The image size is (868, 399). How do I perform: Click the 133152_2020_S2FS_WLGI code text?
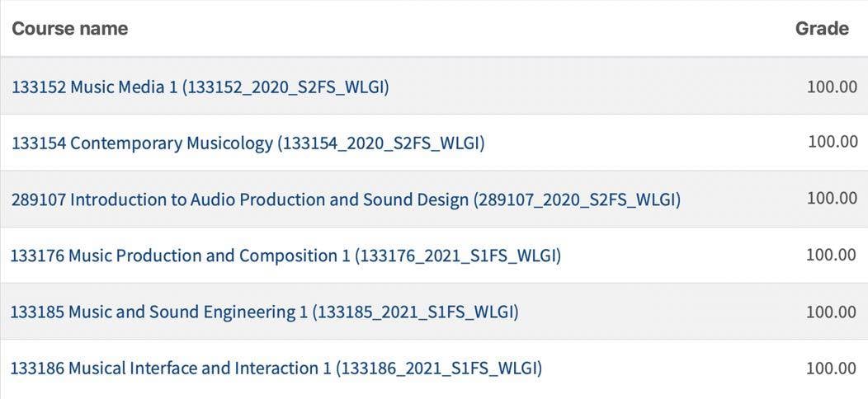click(285, 87)
